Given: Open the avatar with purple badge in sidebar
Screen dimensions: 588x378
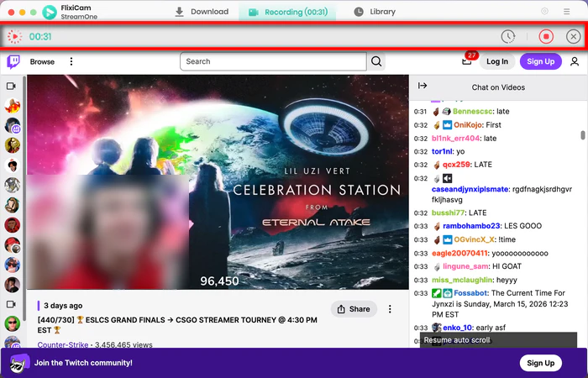Looking at the screenshot, I should point(13,126).
